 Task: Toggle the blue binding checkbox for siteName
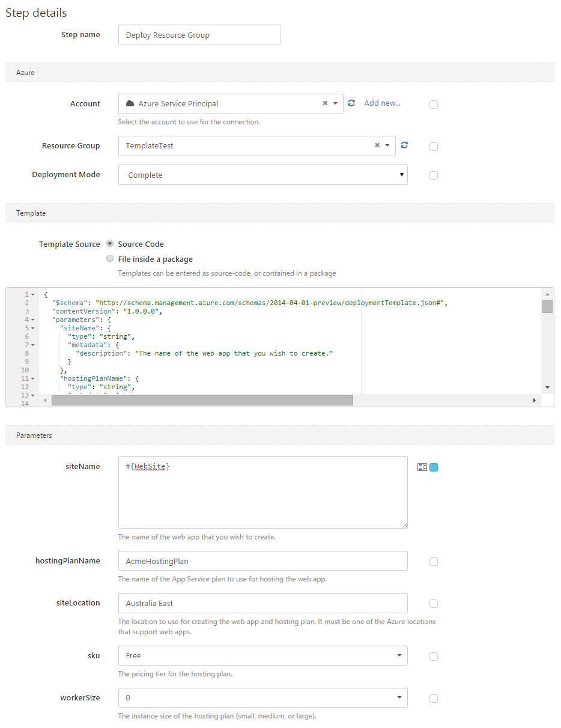[x=434, y=467]
